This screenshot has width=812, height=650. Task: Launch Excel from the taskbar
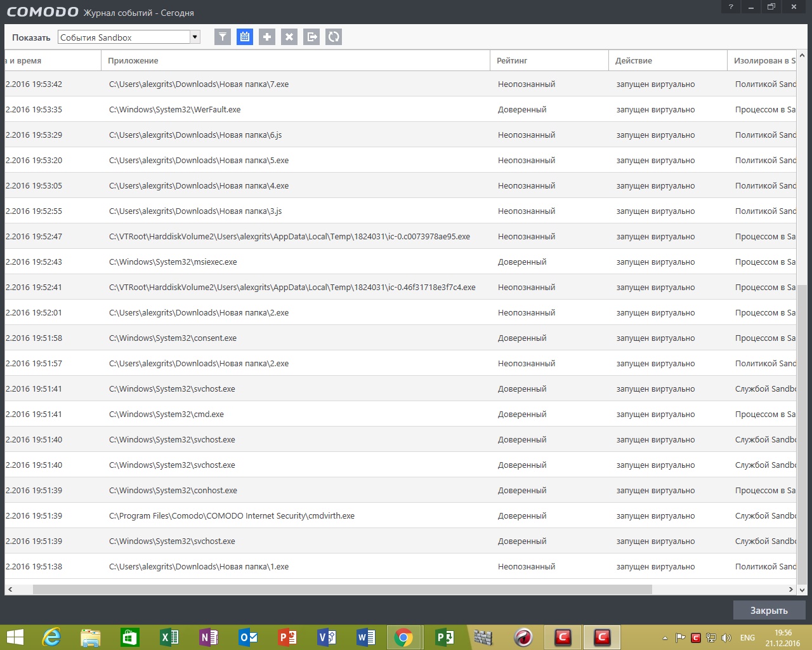click(169, 637)
